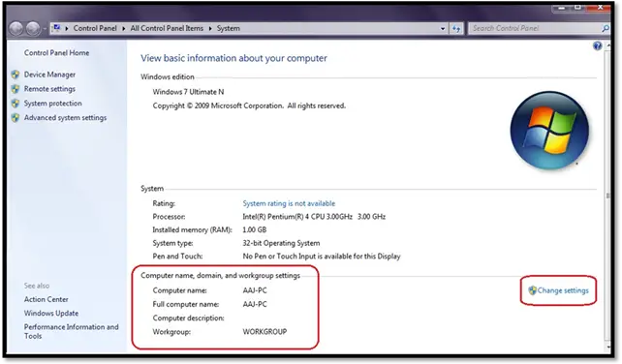Open System protection
Viewport: 622px width, 364px height.
point(52,103)
